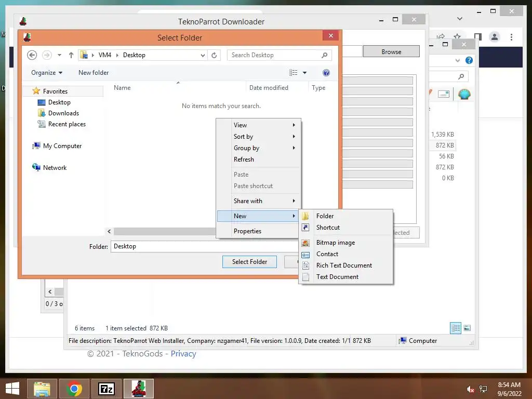The width and height of the screenshot is (532, 399).
Task: Click VM4 in the address breadcrumb
Action: tap(104, 55)
